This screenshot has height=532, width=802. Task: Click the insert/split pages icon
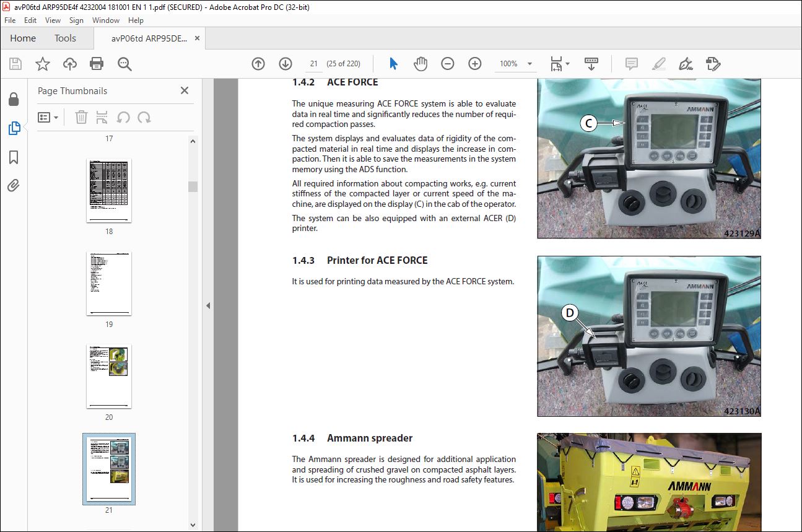(x=102, y=117)
